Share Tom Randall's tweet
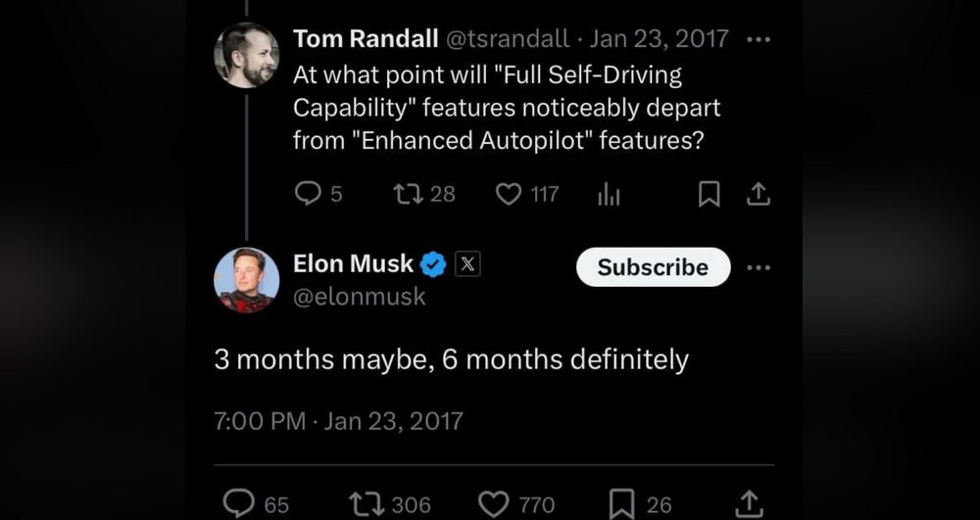The width and height of the screenshot is (980, 520). click(x=758, y=194)
